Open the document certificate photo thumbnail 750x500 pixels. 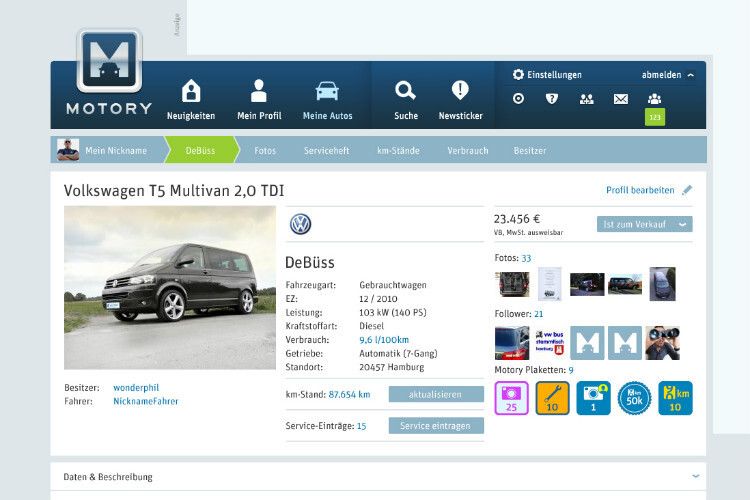point(550,284)
